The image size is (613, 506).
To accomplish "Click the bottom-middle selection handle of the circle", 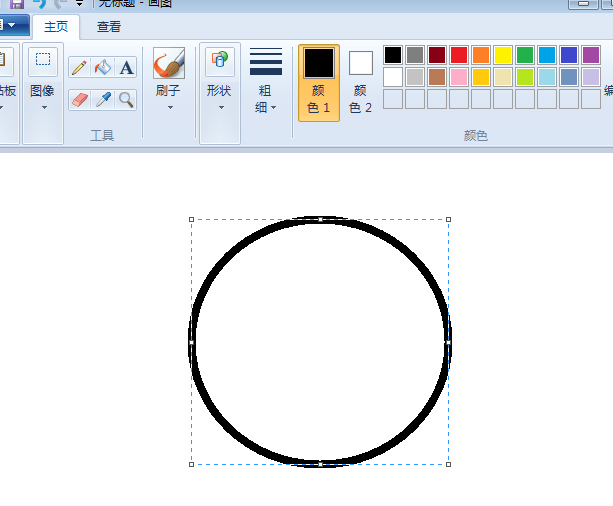I will [x=320, y=464].
